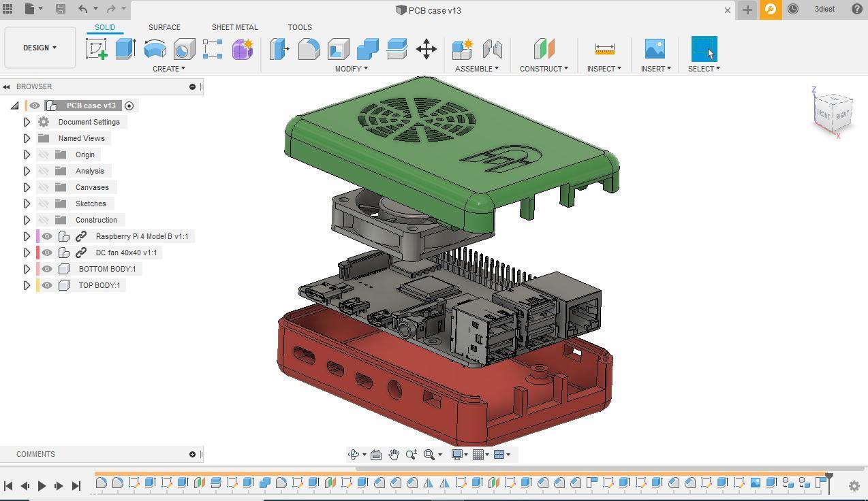868x501 pixels.
Task: Click the Pan hand tool
Action: pyautogui.click(x=394, y=455)
